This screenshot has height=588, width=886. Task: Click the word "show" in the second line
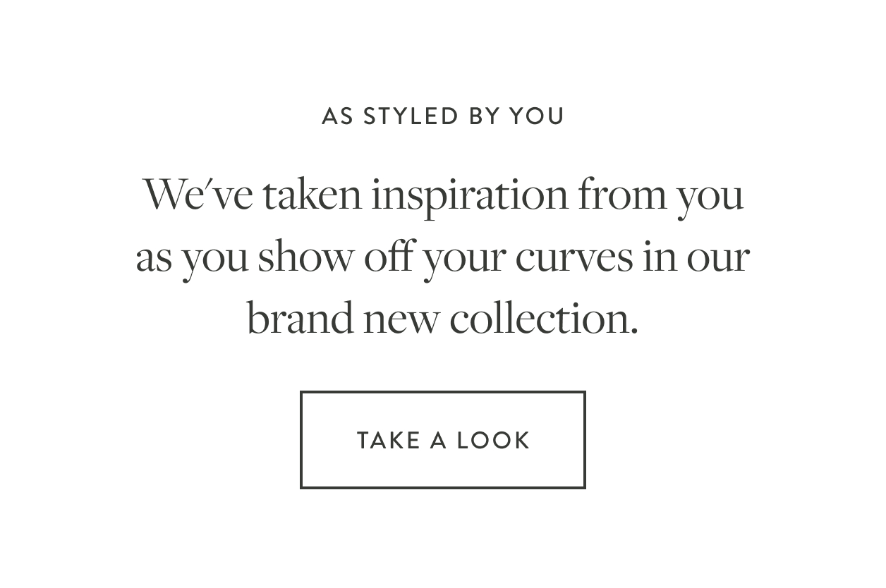[305, 257]
